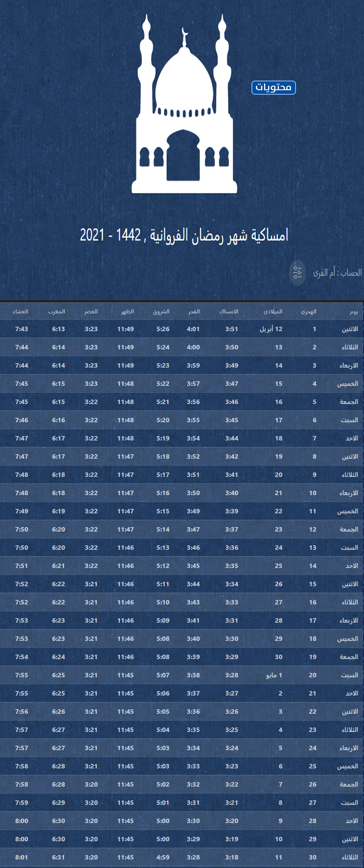Screen dimensions: 364x868
Task: Select the 12 أبريل date cell
Action: [x=271, y=329]
